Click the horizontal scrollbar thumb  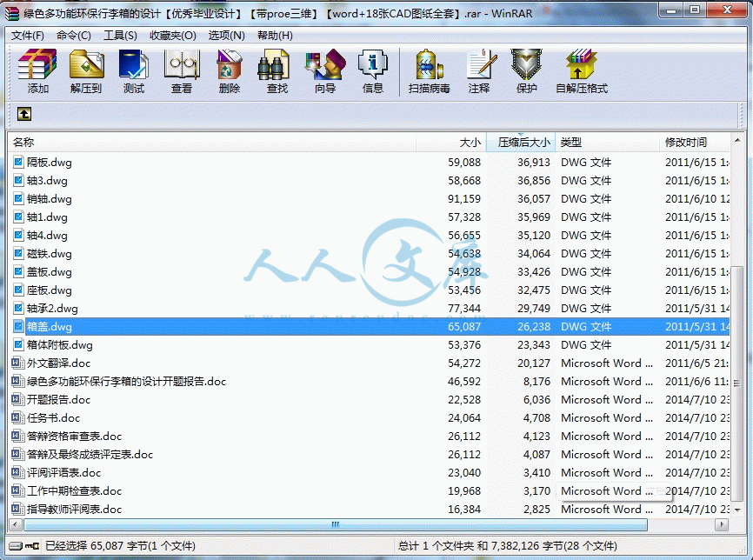pyautogui.click(x=336, y=524)
